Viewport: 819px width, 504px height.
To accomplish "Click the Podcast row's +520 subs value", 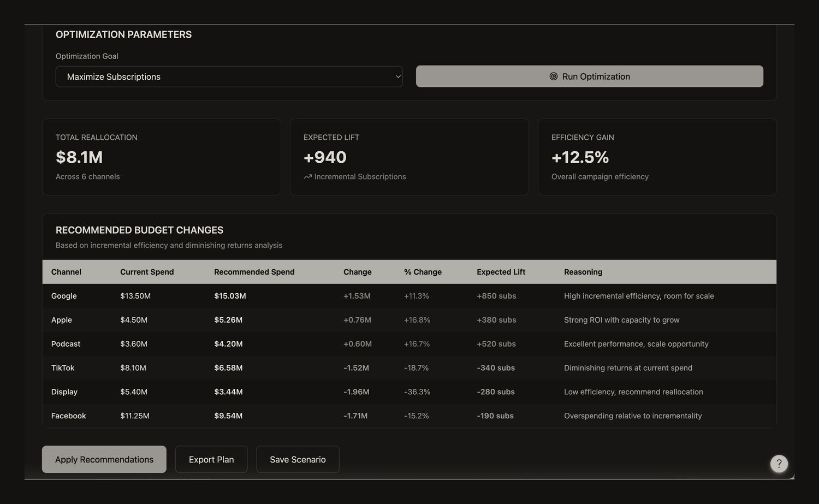I will (496, 344).
